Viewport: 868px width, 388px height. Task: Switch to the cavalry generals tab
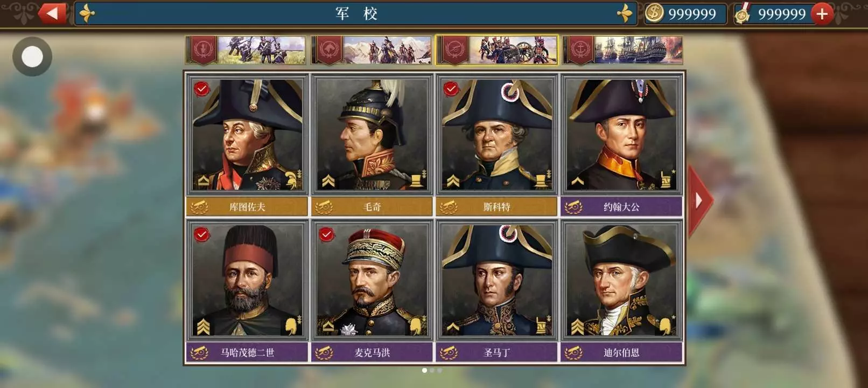click(371, 50)
